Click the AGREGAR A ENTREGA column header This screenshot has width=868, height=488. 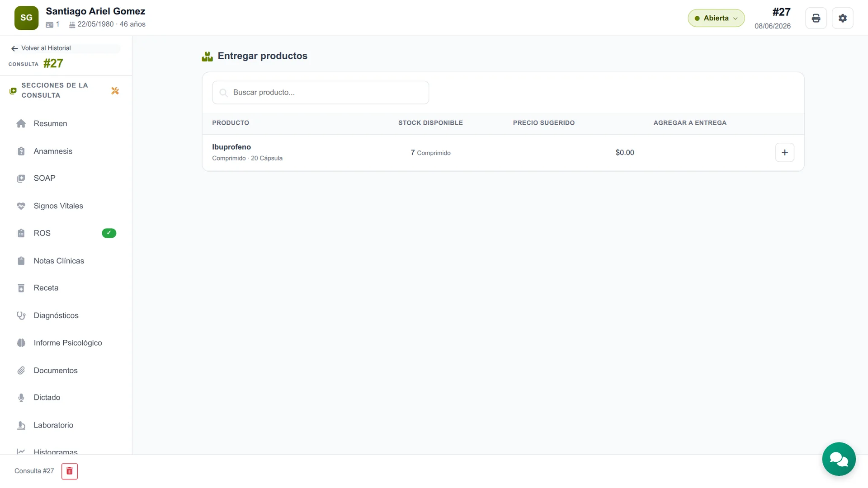[690, 123]
